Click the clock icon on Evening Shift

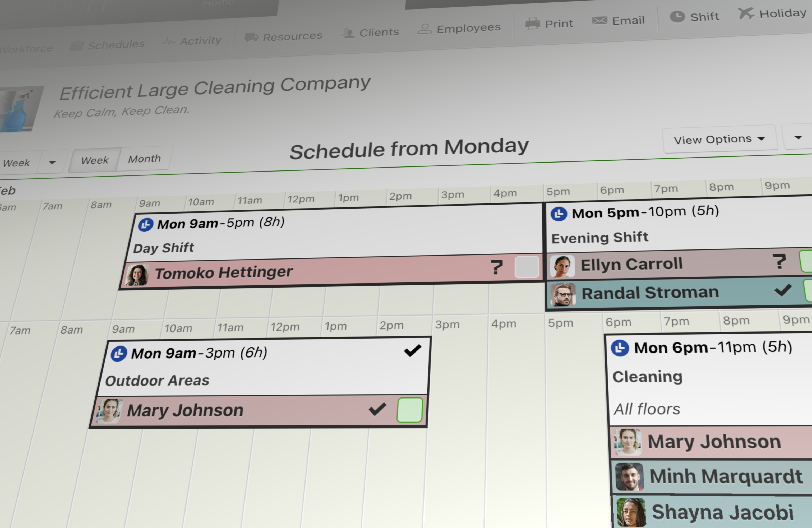(x=559, y=214)
